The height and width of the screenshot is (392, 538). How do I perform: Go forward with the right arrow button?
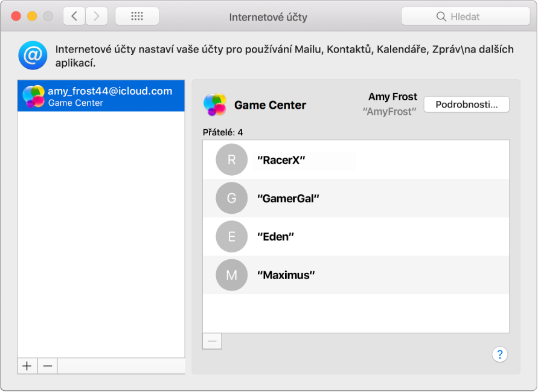tap(97, 16)
